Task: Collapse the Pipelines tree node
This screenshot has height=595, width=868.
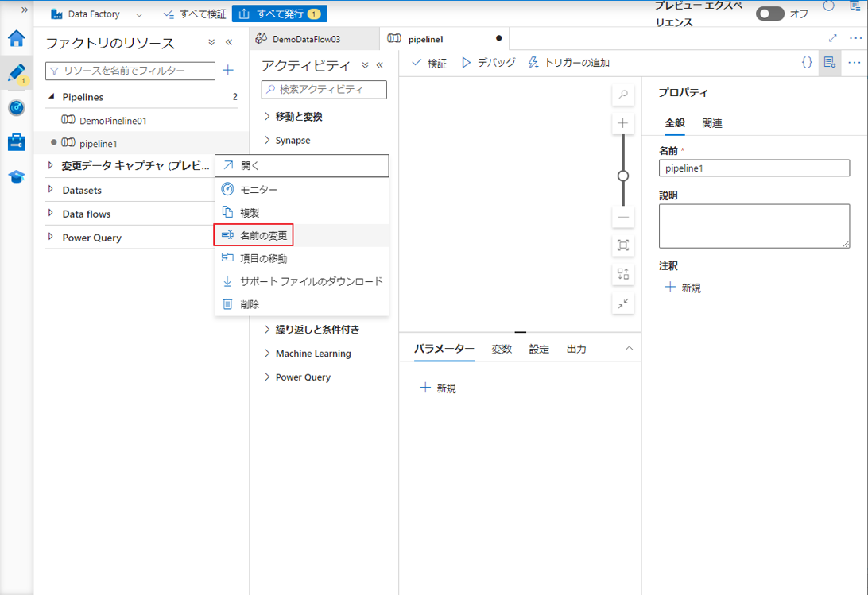Action: coord(52,96)
